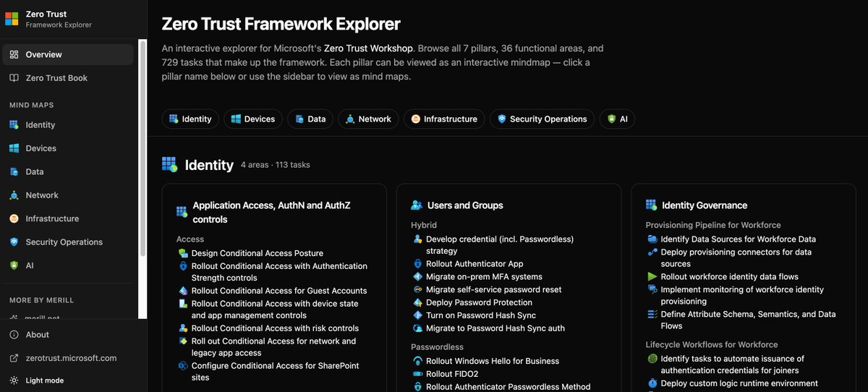
Task: Click network and legacy app access icon
Action: 184,341
